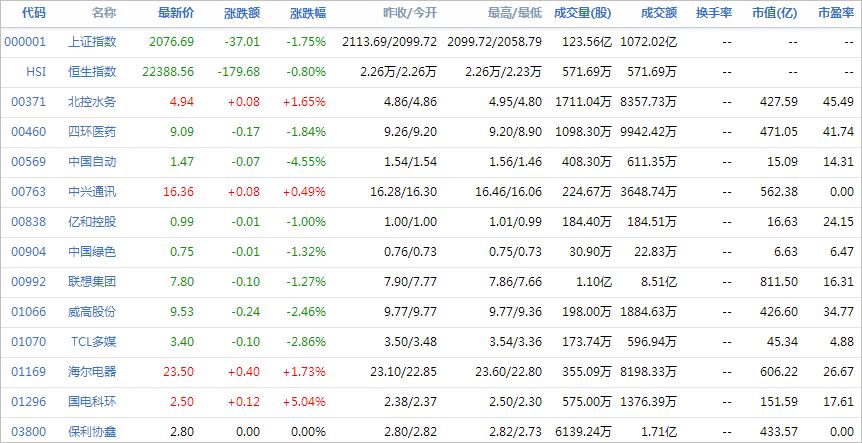
Task: Open stock code 01066
Action: [x=29, y=312]
